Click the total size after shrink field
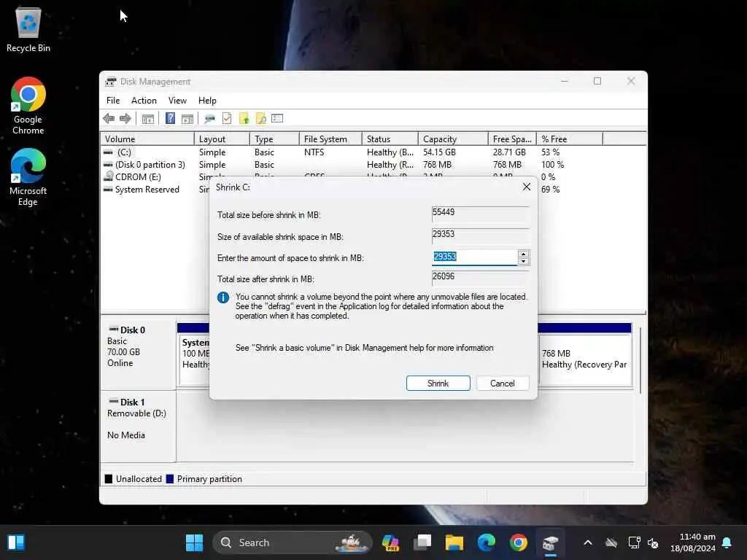Image resolution: width=747 pixels, height=560 pixels. point(480,278)
